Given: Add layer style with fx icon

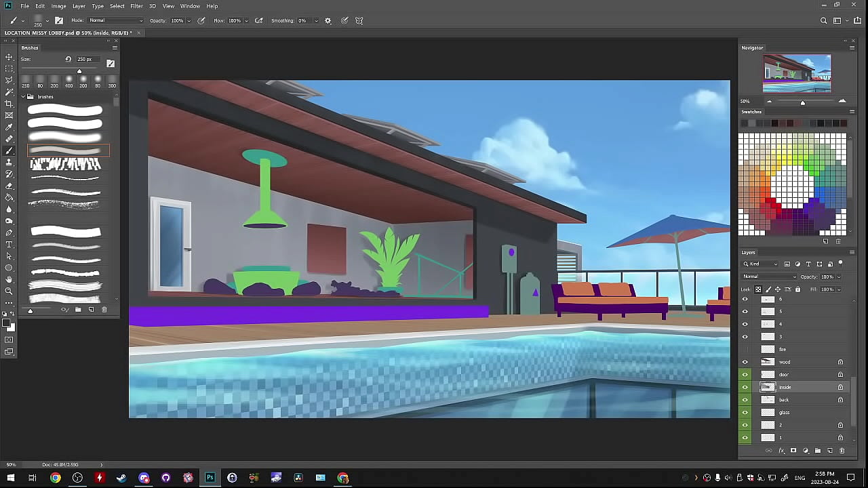Looking at the screenshot, I should (x=781, y=451).
